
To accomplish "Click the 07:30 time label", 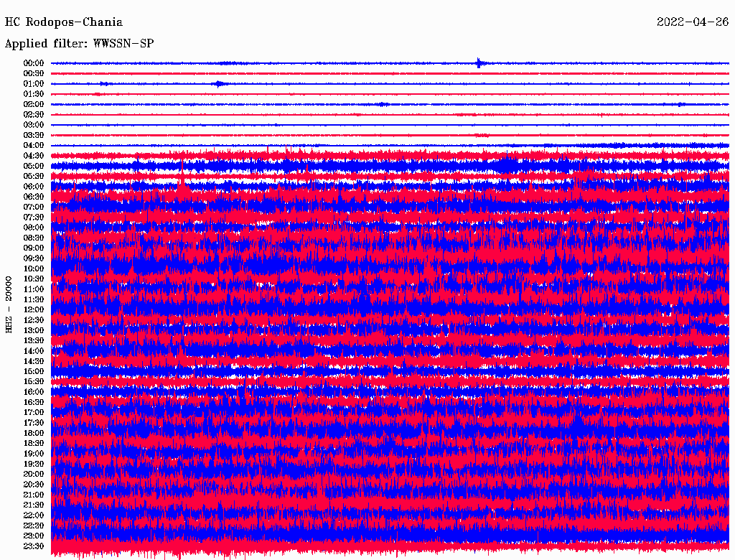I will click(x=34, y=218).
